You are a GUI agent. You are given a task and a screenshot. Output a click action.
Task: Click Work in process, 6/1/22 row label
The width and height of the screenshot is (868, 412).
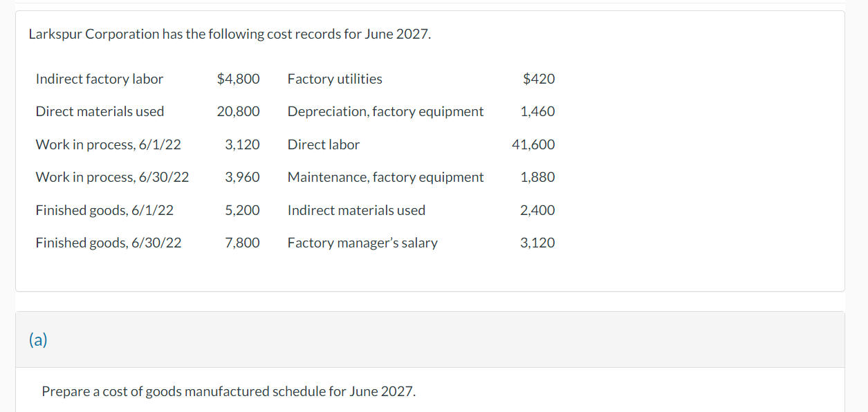pyautogui.click(x=108, y=144)
